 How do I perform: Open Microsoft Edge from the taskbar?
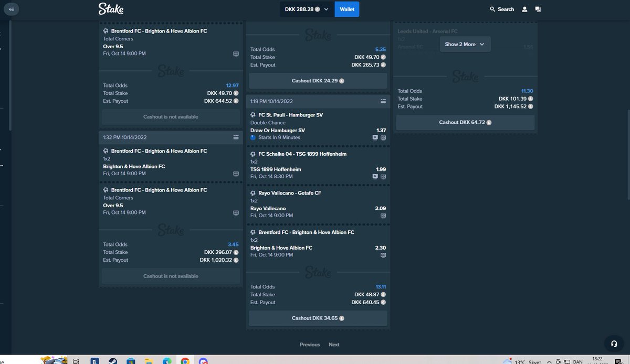coord(166,361)
